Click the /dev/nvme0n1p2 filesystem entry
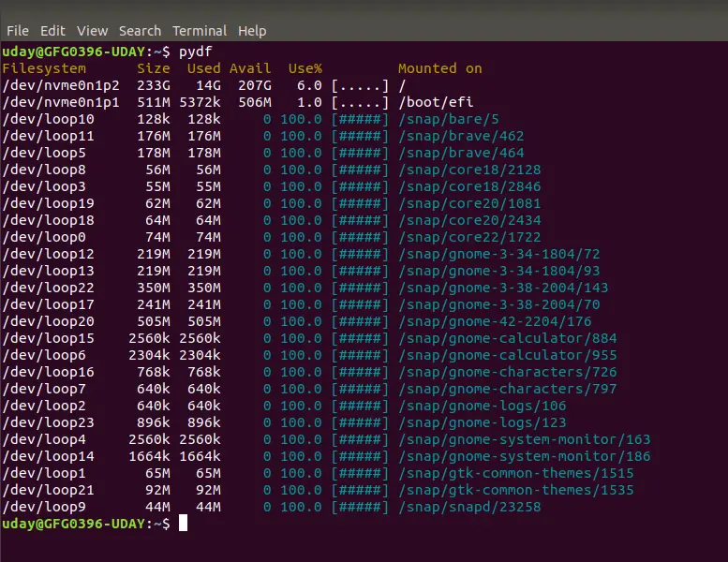The height and width of the screenshot is (562, 728). pos(61,86)
